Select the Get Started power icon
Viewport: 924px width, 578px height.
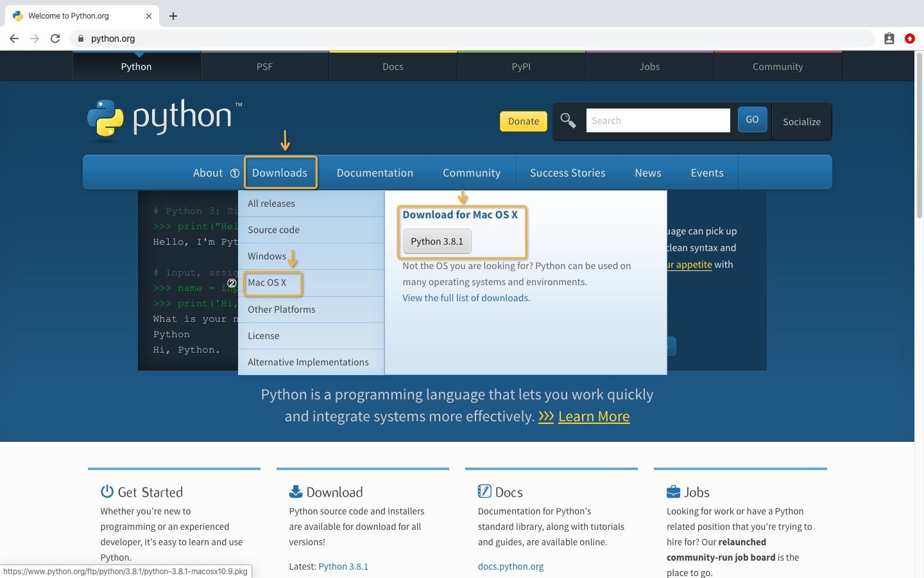[x=107, y=491]
